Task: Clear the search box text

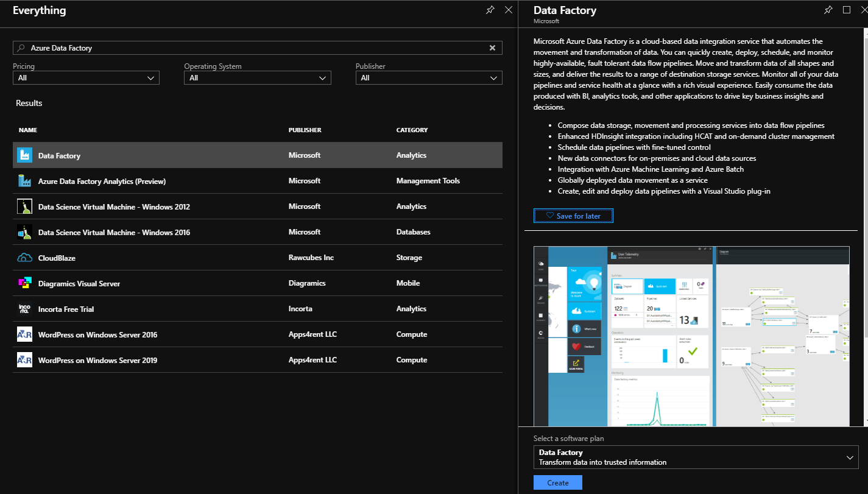Action: (493, 48)
